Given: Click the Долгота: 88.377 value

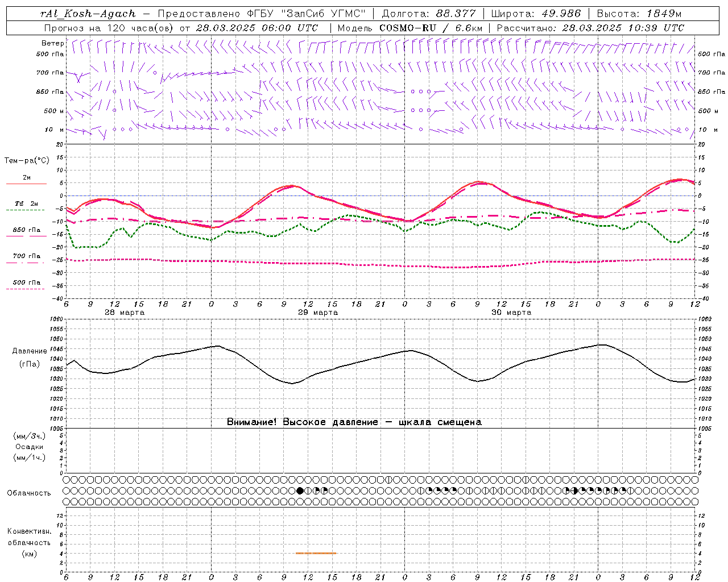Looking at the screenshot, I should pos(429,14).
